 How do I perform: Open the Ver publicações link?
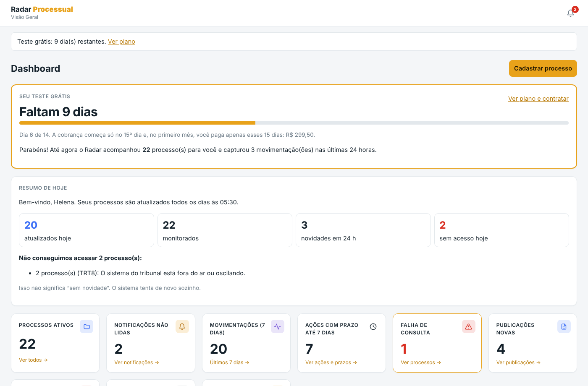point(518,363)
